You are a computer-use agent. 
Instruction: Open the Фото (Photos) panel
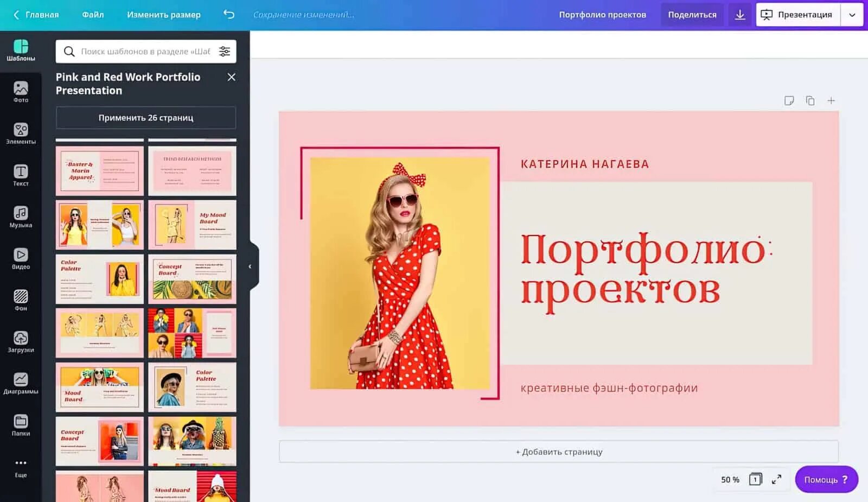(21, 91)
